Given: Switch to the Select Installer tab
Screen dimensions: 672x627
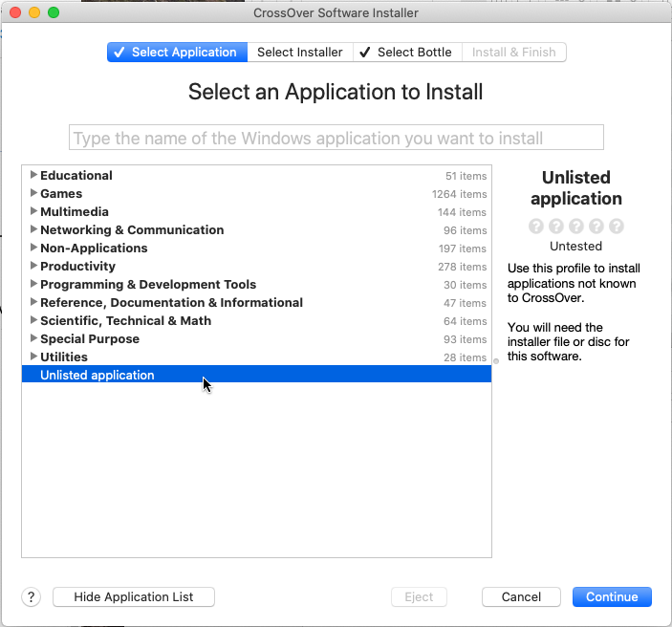Looking at the screenshot, I should coord(300,53).
